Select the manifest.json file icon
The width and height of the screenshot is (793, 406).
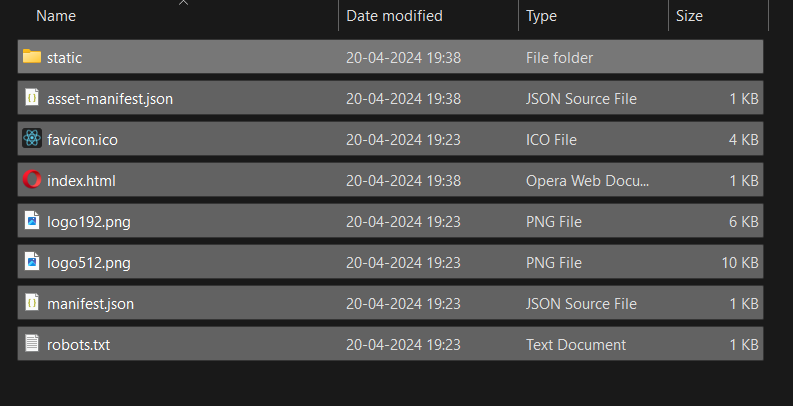point(32,302)
